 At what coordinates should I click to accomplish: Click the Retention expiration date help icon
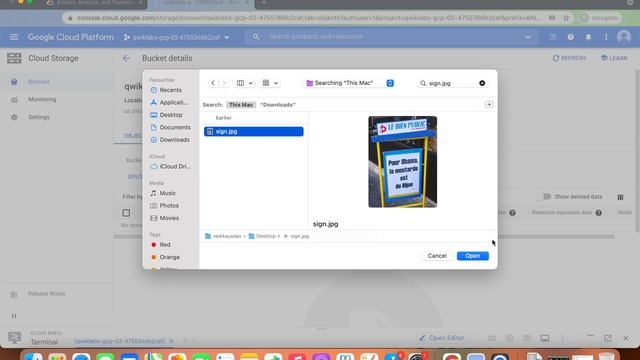[598, 213]
